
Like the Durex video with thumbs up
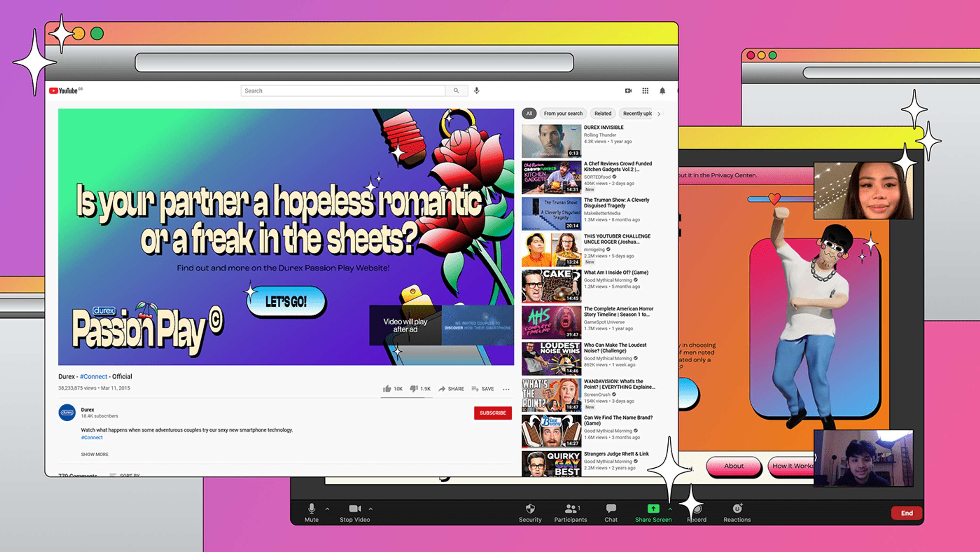pyautogui.click(x=392, y=389)
